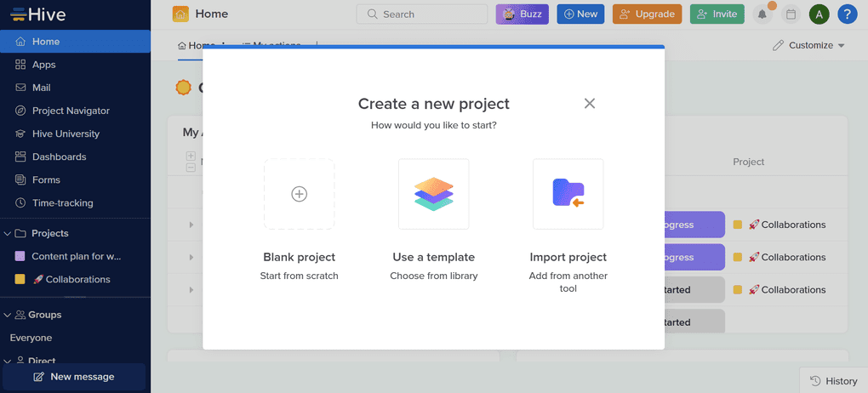Click 'Choose from library' text
The image size is (868, 393).
[x=433, y=276]
